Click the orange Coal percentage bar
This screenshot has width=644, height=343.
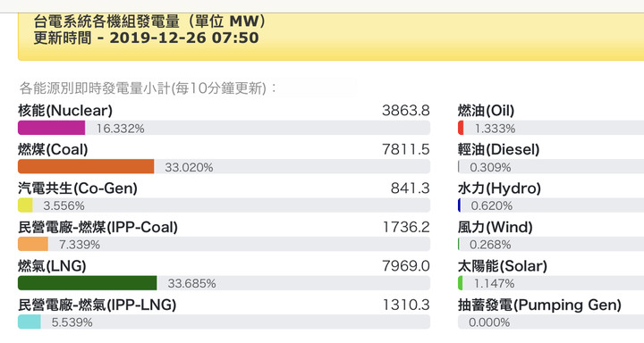[86, 166]
